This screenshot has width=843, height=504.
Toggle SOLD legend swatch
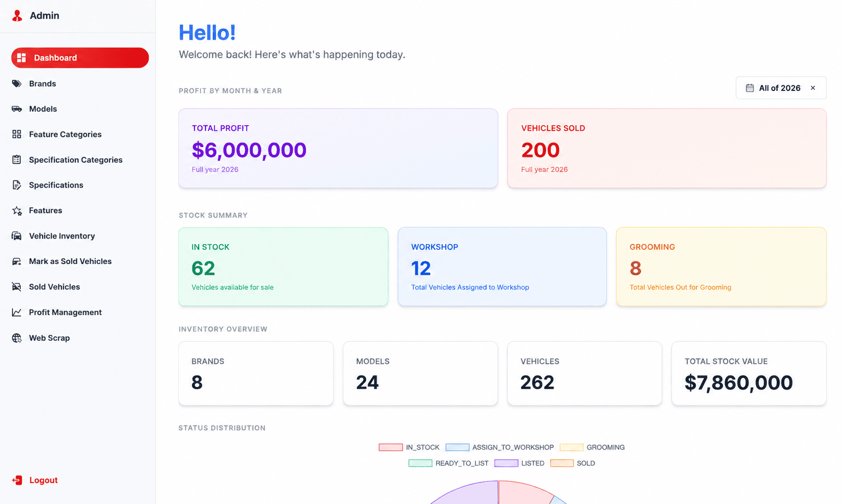tap(562, 463)
